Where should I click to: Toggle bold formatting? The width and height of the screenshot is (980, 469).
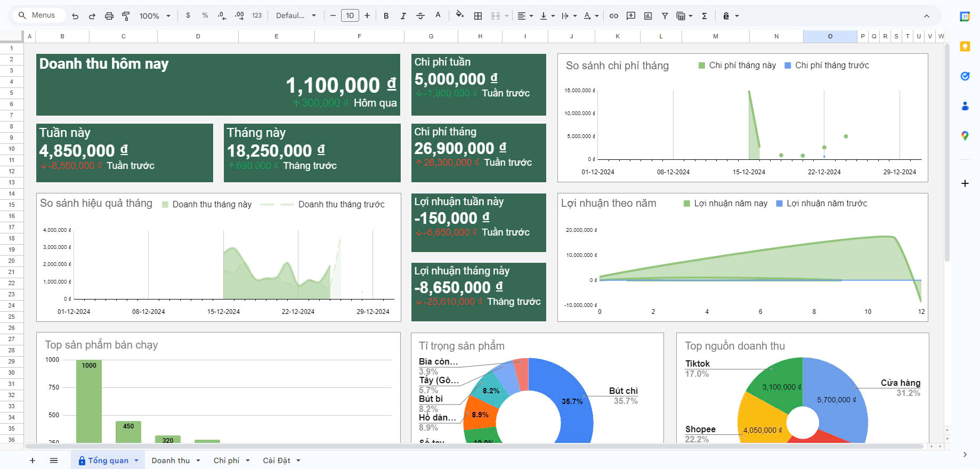(386, 16)
